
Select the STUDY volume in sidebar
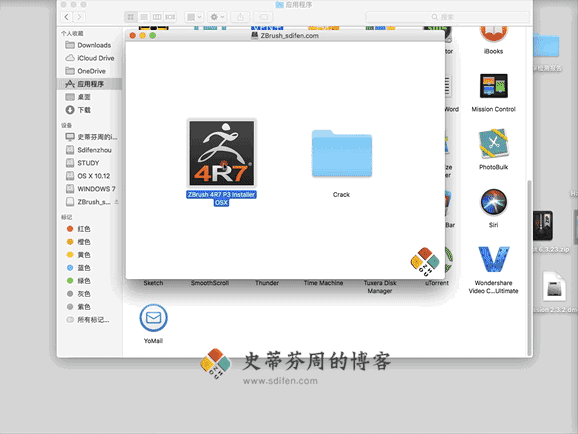89,163
